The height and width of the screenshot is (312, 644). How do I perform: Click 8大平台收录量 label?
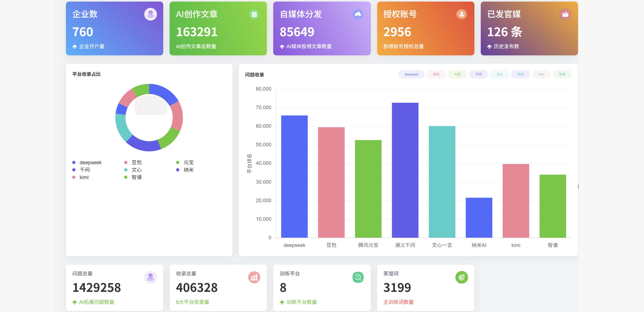[x=192, y=302]
